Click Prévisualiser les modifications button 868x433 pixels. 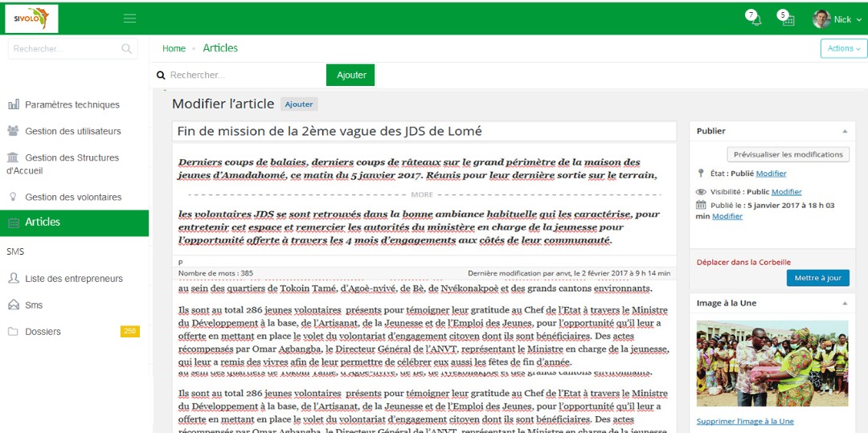(788, 154)
